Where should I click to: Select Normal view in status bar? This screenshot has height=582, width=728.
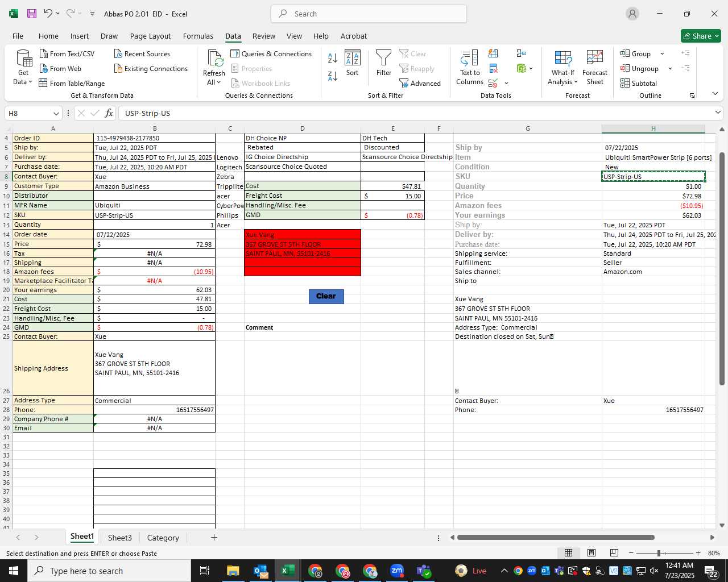pos(568,552)
